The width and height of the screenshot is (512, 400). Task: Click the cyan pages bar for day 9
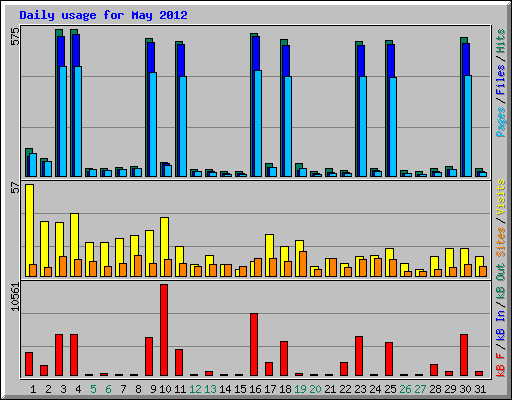click(x=153, y=124)
